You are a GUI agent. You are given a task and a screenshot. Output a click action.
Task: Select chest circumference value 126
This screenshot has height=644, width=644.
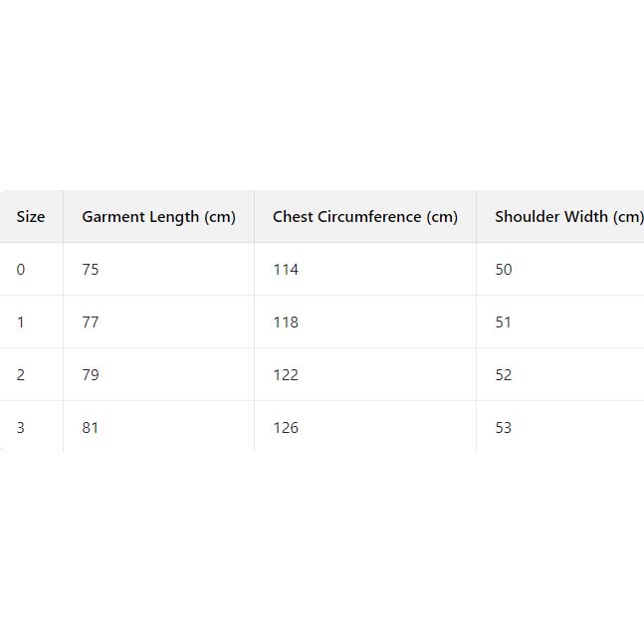(x=286, y=428)
